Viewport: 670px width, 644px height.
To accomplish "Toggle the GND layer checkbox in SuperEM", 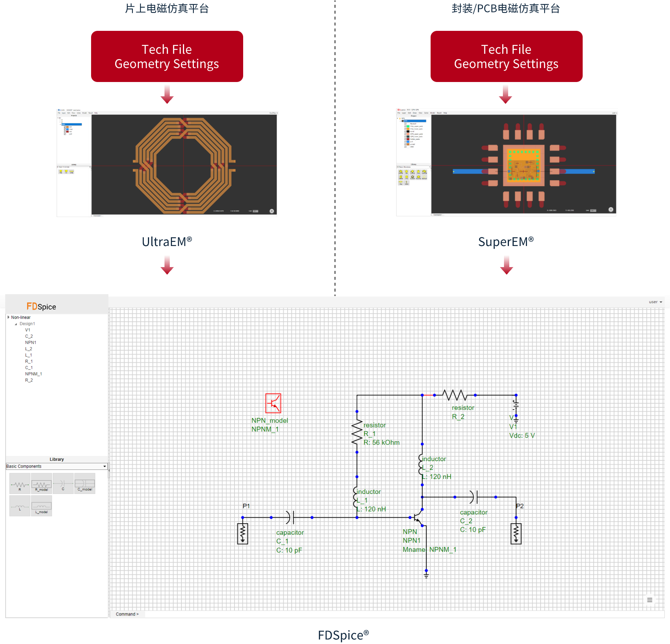I will pyautogui.click(x=405, y=147).
